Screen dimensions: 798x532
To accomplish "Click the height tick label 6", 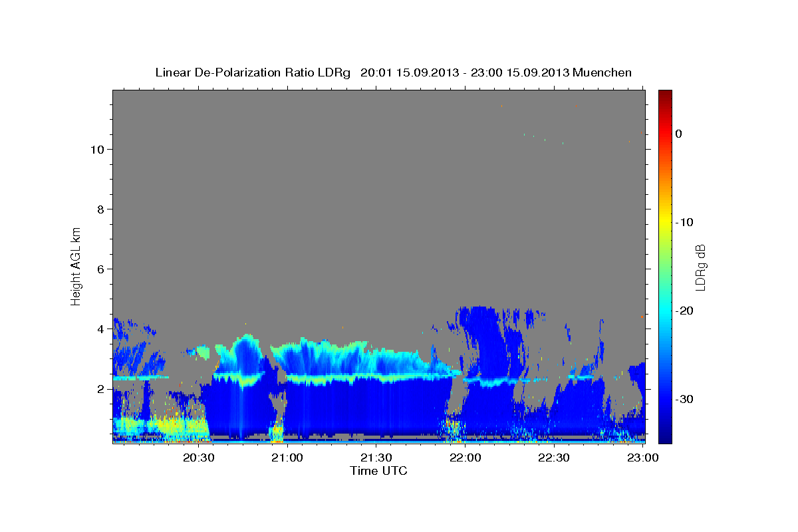I will [100, 269].
